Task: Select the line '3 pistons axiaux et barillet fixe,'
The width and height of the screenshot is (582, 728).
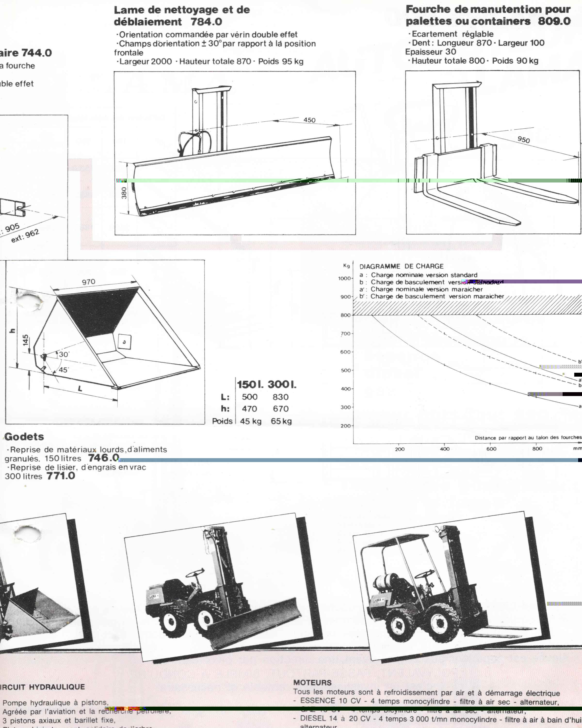Action: 59,720
